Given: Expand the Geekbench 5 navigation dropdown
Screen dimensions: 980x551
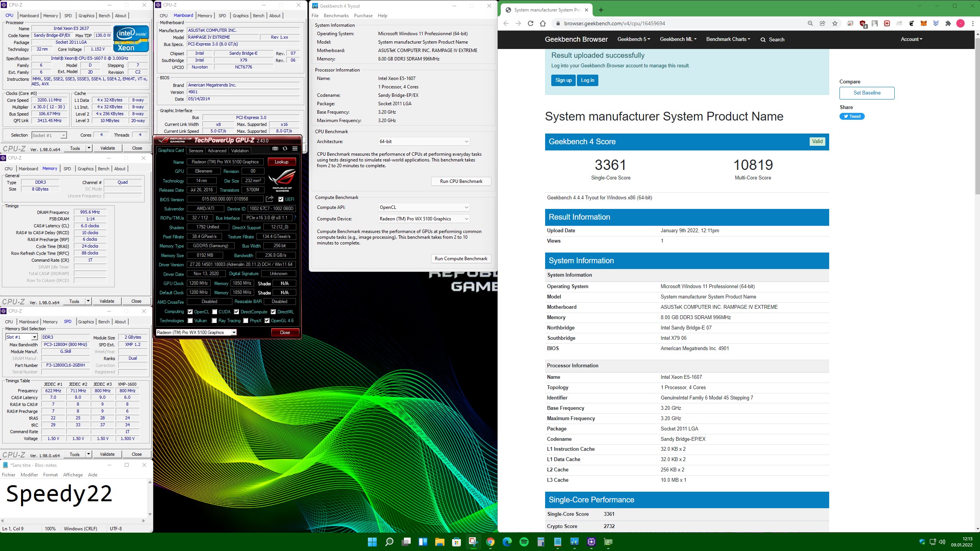Looking at the screenshot, I should pos(634,39).
